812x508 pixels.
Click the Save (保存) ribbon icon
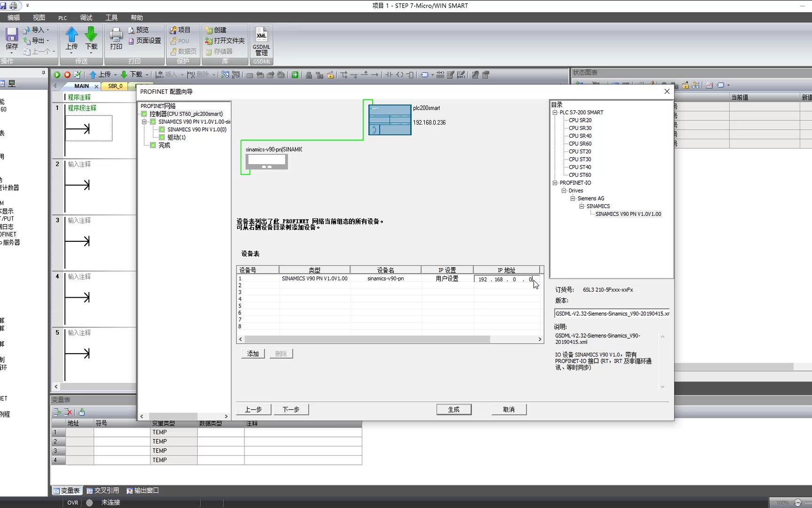tap(12, 38)
